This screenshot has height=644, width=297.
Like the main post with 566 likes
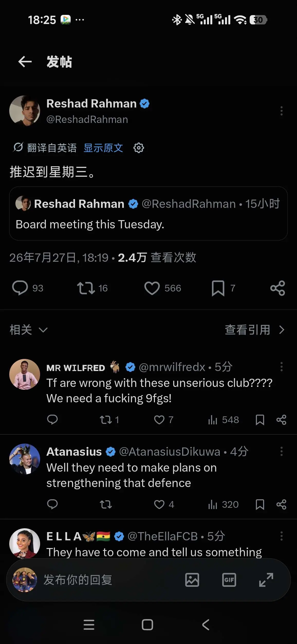pos(152,288)
